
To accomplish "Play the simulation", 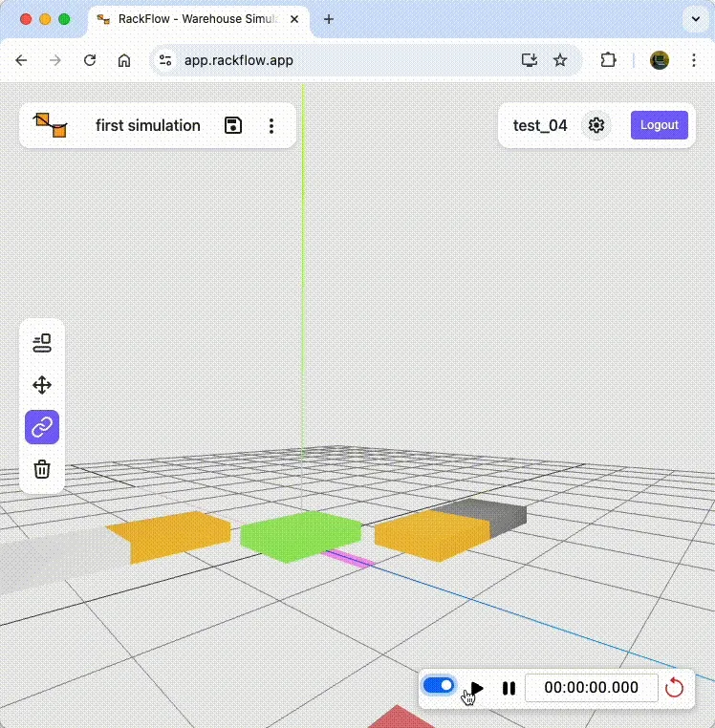I will 478,688.
